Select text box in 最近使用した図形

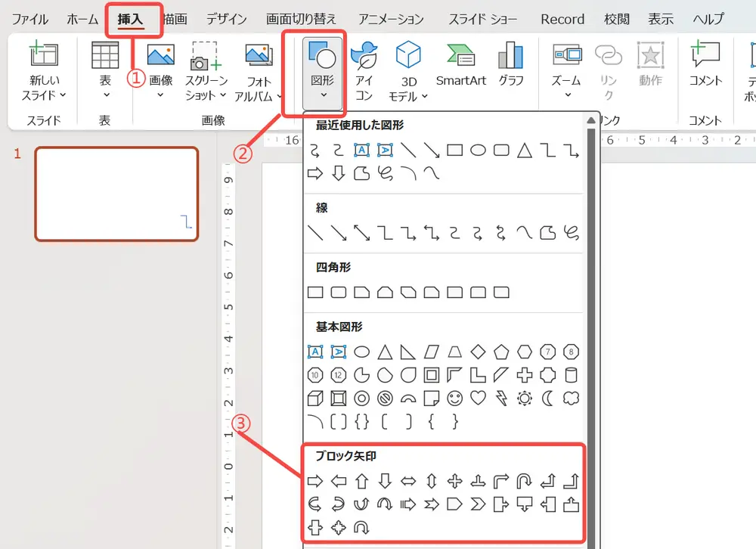click(x=361, y=150)
